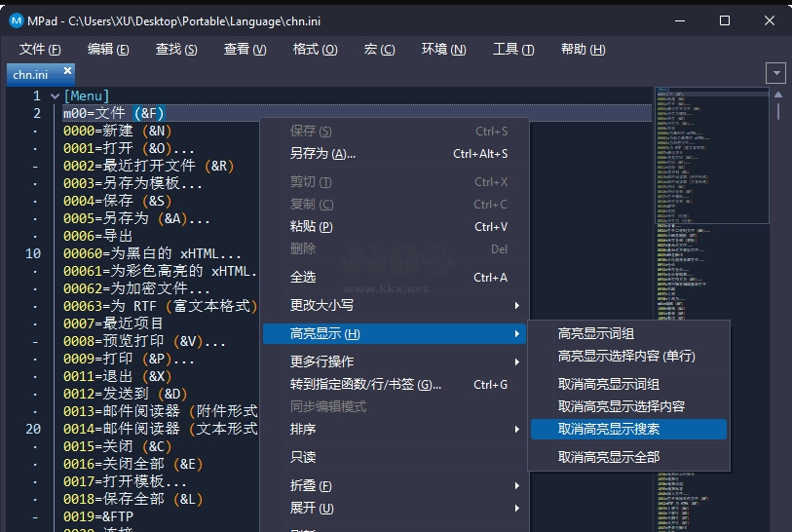
Task: Select 取消高亮显示词组
Action: click(x=629, y=384)
